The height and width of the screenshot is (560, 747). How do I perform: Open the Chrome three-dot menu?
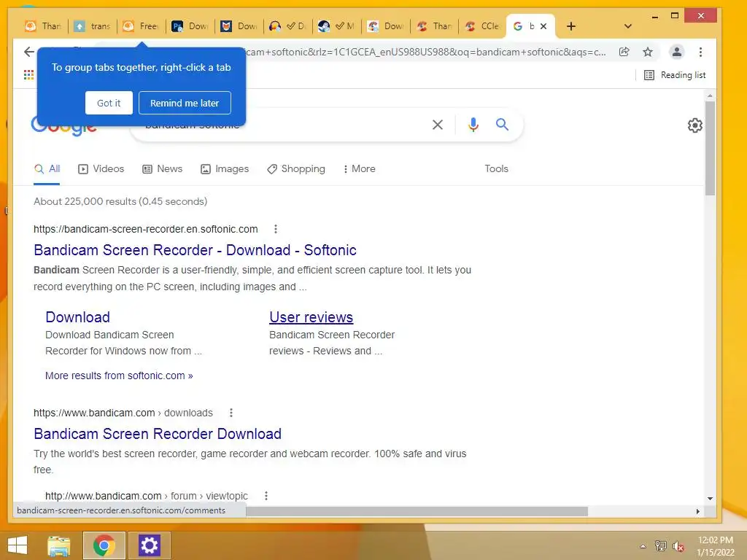click(x=700, y=52)
